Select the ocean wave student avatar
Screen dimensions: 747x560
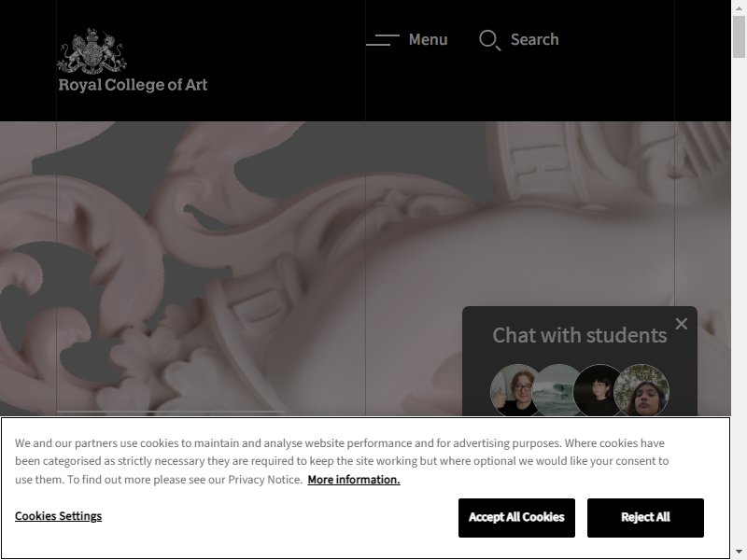(x=556, y=390)
